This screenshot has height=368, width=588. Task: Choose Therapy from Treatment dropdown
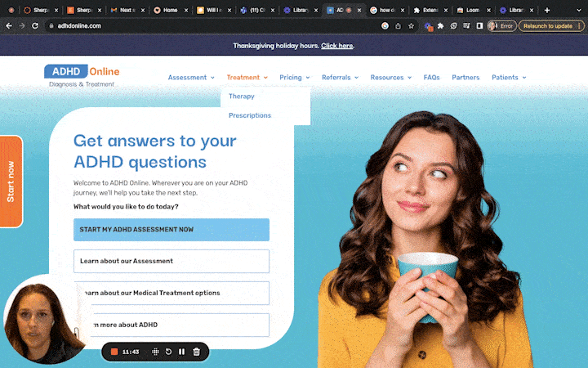(x=242, y=96)
